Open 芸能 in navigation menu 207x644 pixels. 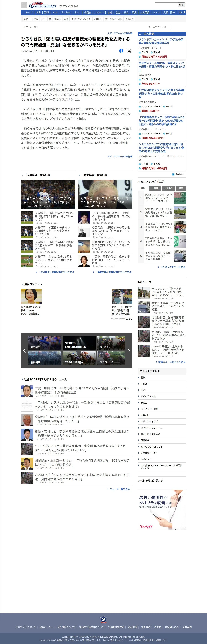coord(118,13)
